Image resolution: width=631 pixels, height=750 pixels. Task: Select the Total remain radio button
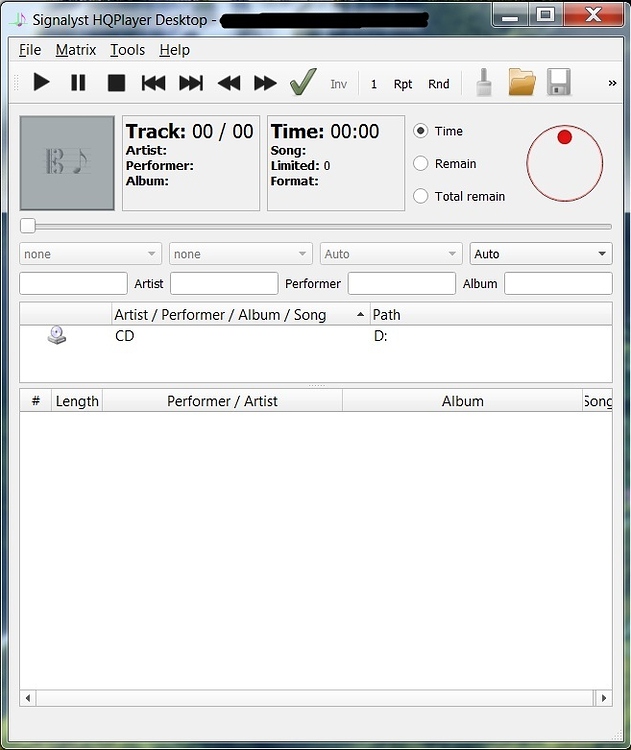coord(421,196)
